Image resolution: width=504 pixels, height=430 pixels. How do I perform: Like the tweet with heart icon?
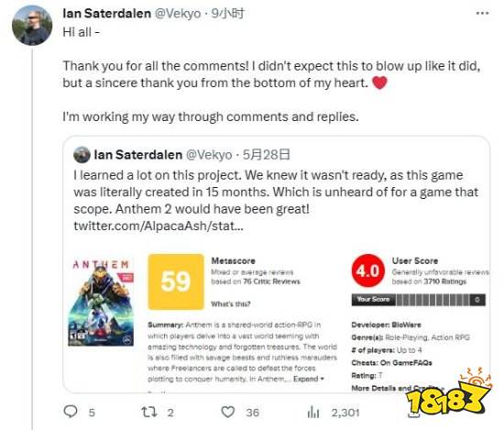(x=228, y=412)
